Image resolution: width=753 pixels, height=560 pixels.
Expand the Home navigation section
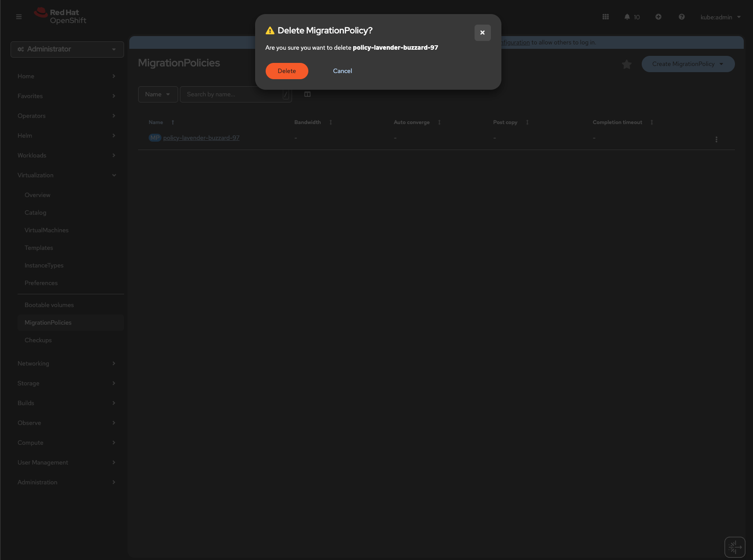(x=67, y=76)
